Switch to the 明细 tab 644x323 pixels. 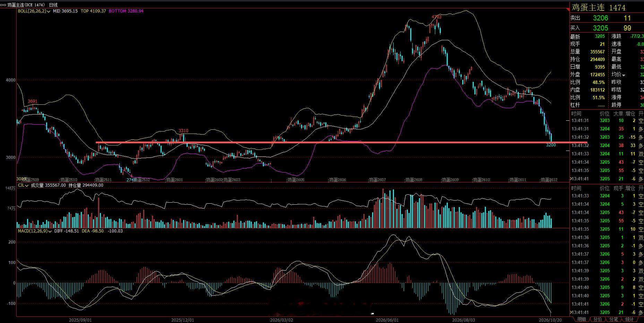point(582,319)
